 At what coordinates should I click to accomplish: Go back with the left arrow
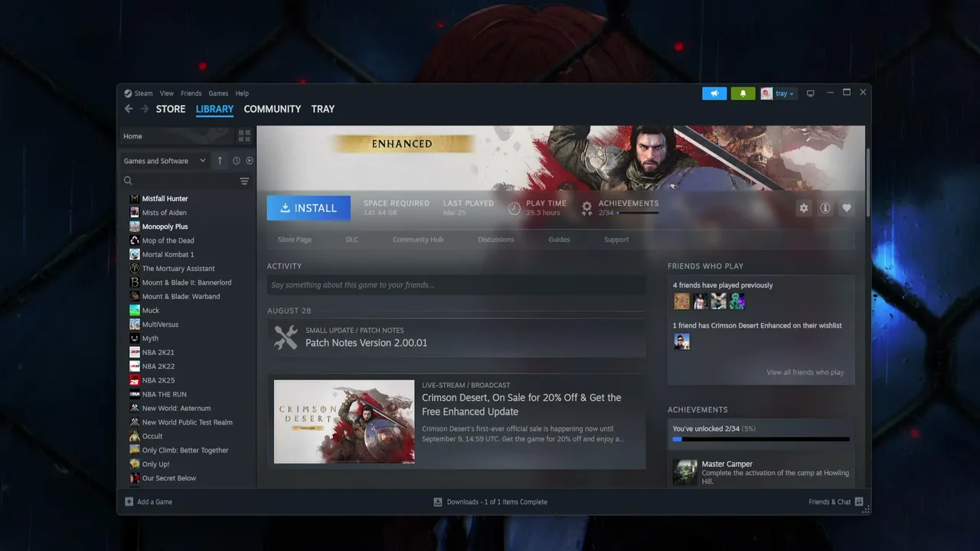[x=129, y=109]
